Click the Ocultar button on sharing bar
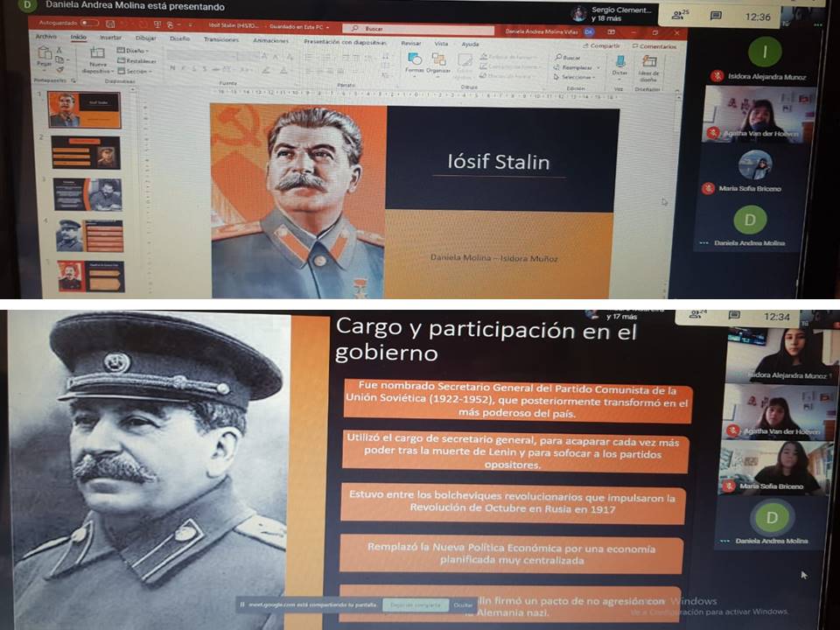This screenshot has height=630, width=840. tap(463, 605)
